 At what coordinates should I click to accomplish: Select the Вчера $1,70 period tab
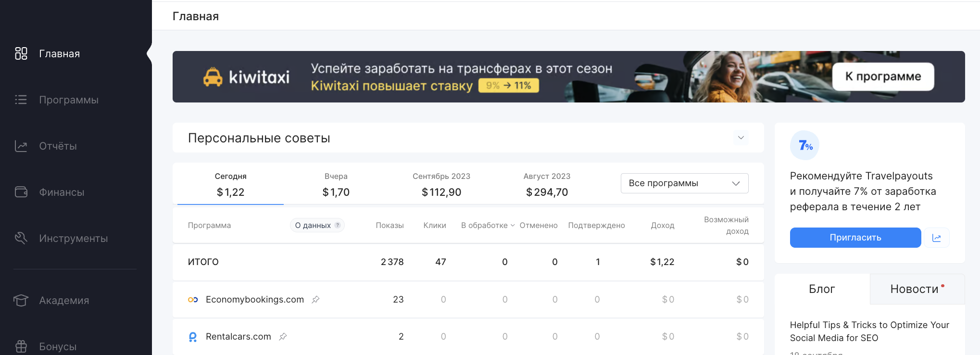pos(336,185)
